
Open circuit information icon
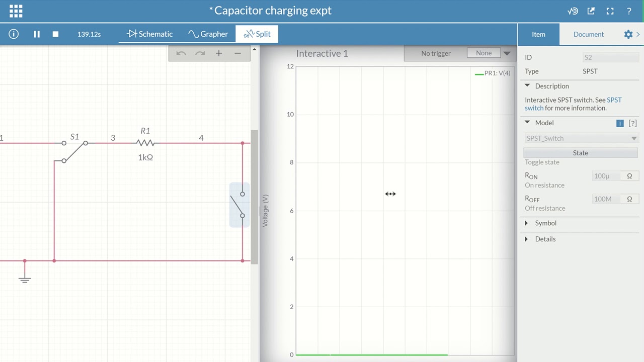(x=14, y=34)
